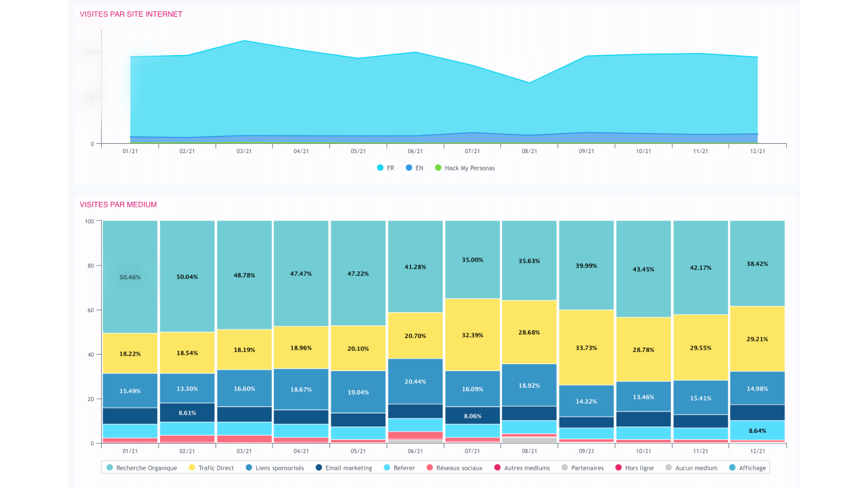868x488 pixels.
Task: Click the 18.96% yellow segment
Action: (x=301, y=348)
